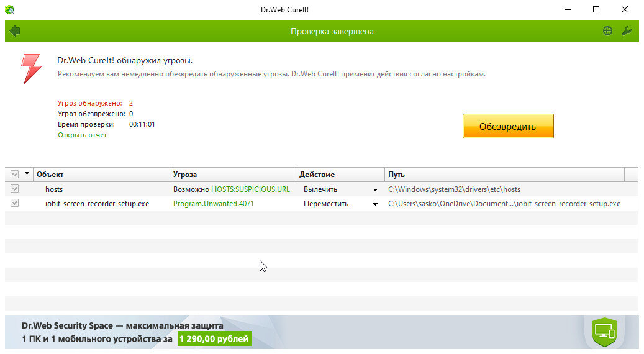644x354 pixels.
Task: Toggle the select-all checkbox in table header
Action: point(15,174)
